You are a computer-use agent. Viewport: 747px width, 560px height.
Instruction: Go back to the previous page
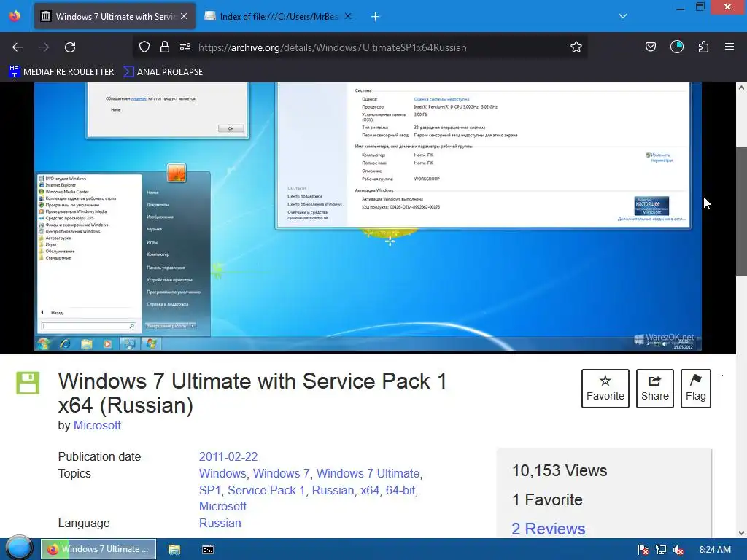(x=18, y=47)
